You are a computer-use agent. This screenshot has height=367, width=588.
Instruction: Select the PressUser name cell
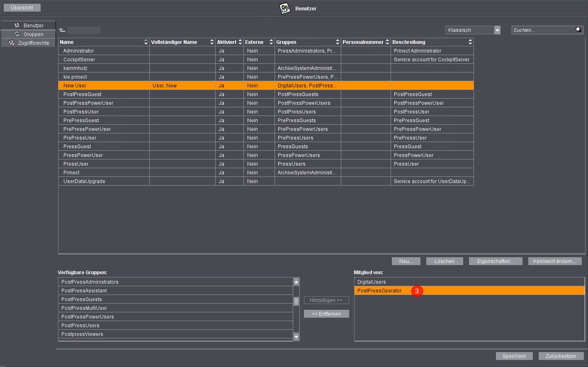point(104,164)
